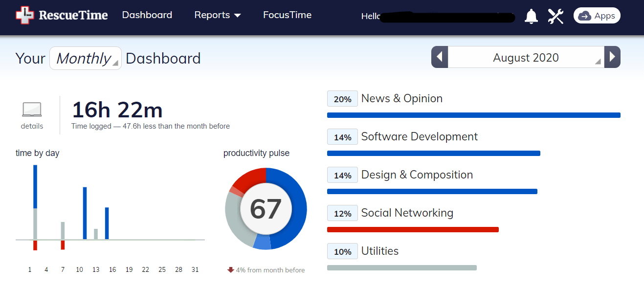Open the August 2020 date picker
The height and width of the screenshot is (289, 644).
pyautogui.click(x=526, y=57)
